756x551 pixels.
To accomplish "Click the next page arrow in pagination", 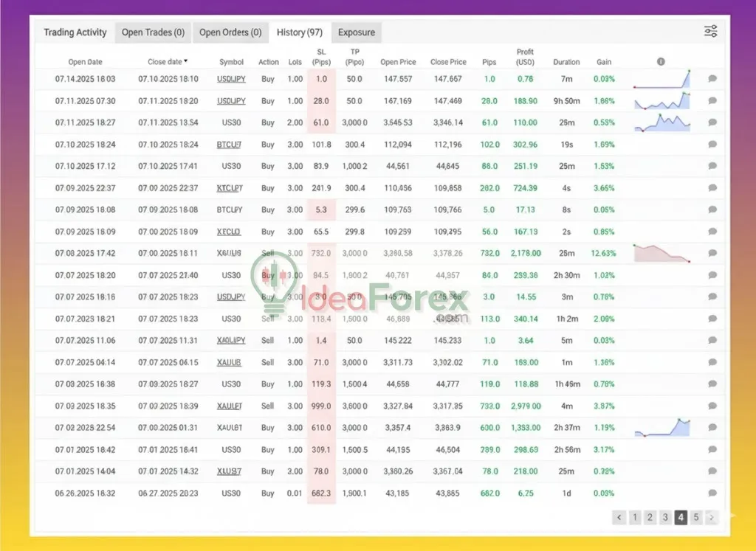I will (x=711, y=517).
